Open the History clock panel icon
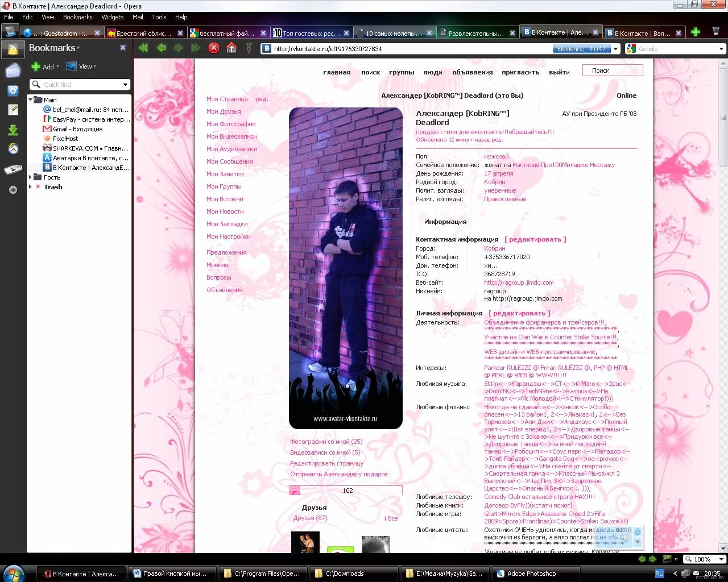This screenshot has width=728, height=582. (13, 149)
